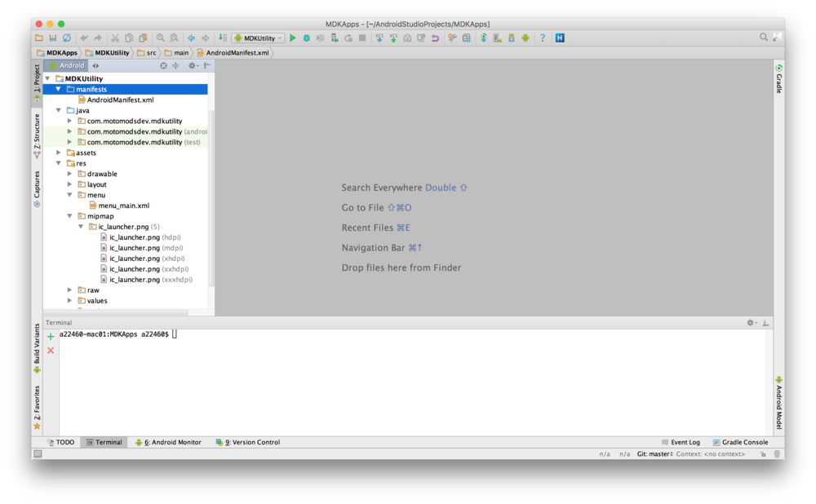This screenshot has width=816, height=504.
Task: Open project panel gear settings dropdown
Action: 193,65
